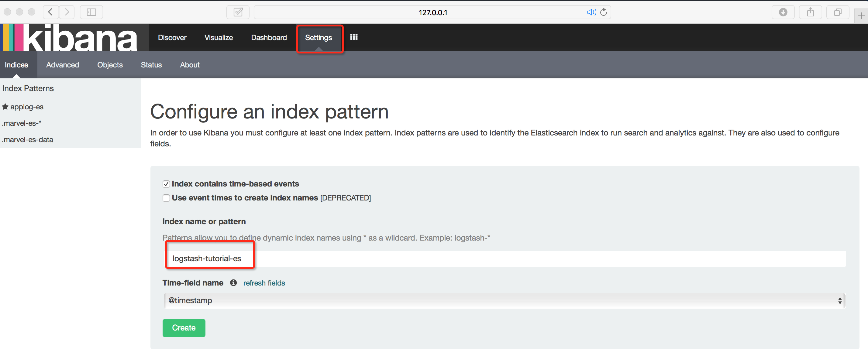The image size is (868, 356).
Task: Open the Safari downloads icon
Action: (x=783, y=12)
